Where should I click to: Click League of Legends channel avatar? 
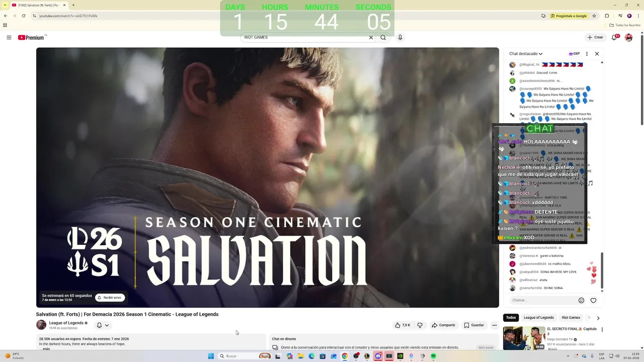[x=41, y=325]
